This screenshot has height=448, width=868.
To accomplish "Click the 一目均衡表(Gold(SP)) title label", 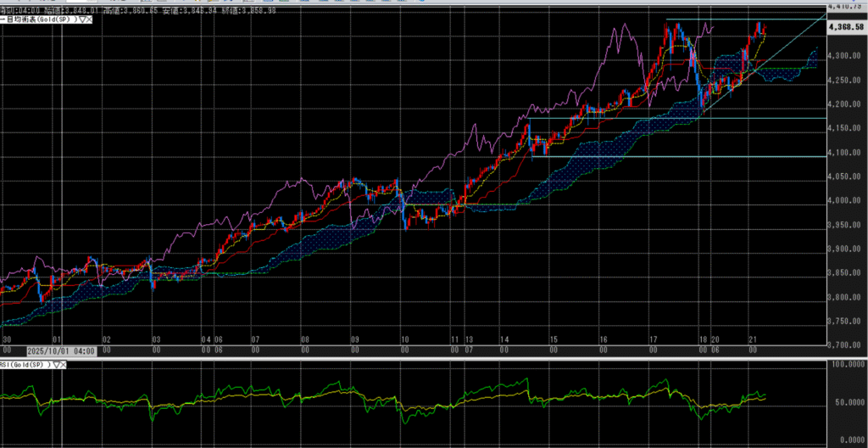I will pyautogui.click(x=41, y=19).
